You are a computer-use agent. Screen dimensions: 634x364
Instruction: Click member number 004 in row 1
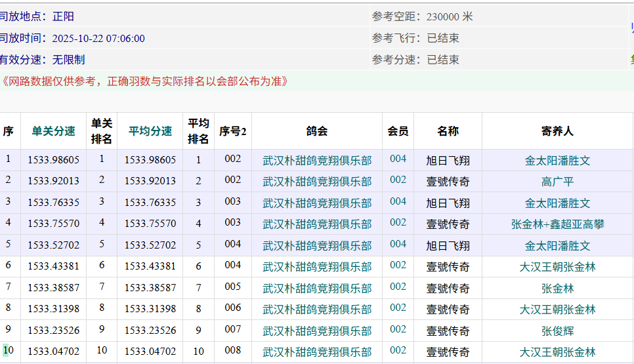[398, 159]
